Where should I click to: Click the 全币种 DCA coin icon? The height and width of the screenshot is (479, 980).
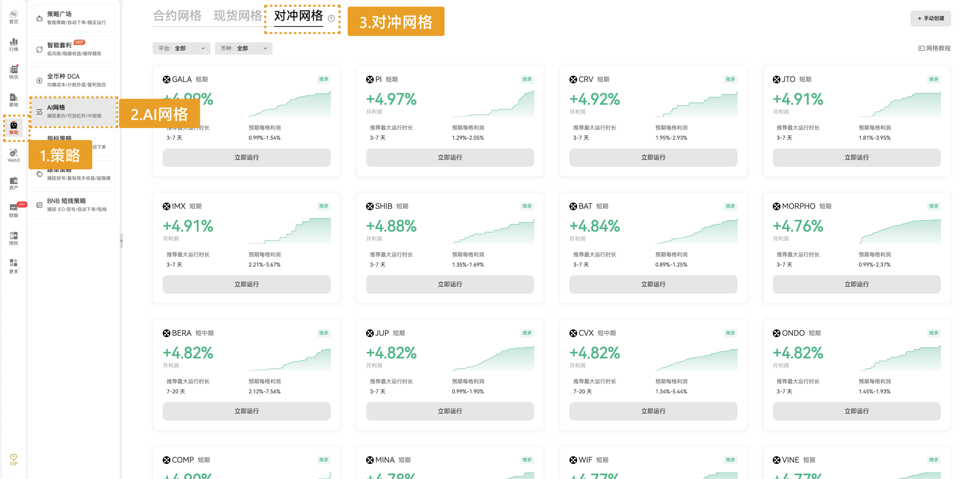39,80
